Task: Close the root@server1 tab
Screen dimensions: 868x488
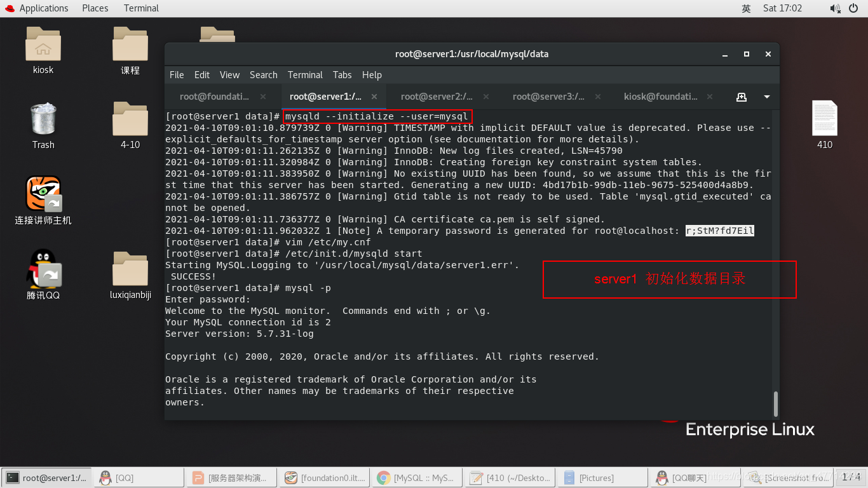Action: coord(374,97)
